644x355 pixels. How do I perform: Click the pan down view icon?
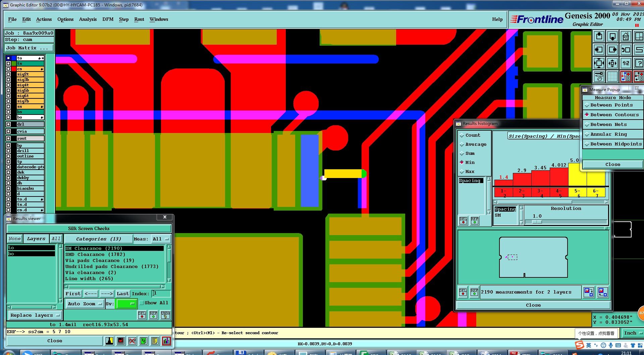pyautogui.click(x=612, y=36)
